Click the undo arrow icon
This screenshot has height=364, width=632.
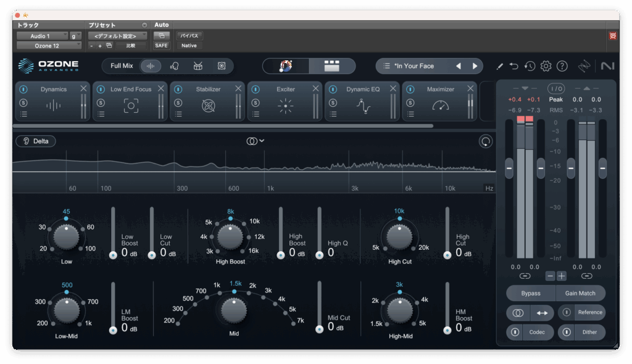[x=514, y=66]
